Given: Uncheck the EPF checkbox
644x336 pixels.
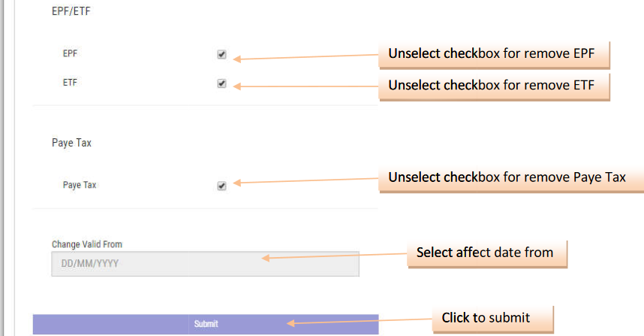Looking at the screenshot, I should 221,55.
